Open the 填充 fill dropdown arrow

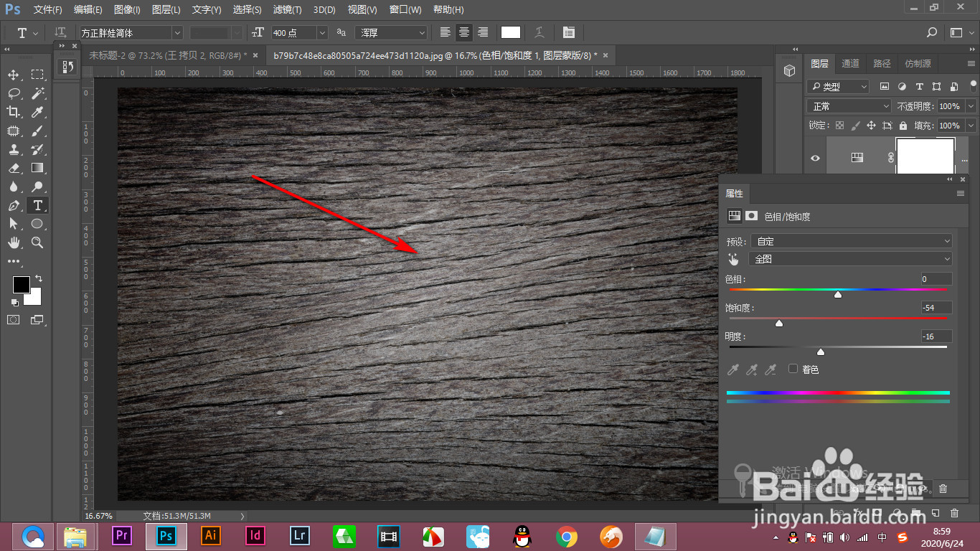pyautogui.click(x=971, y=126)
